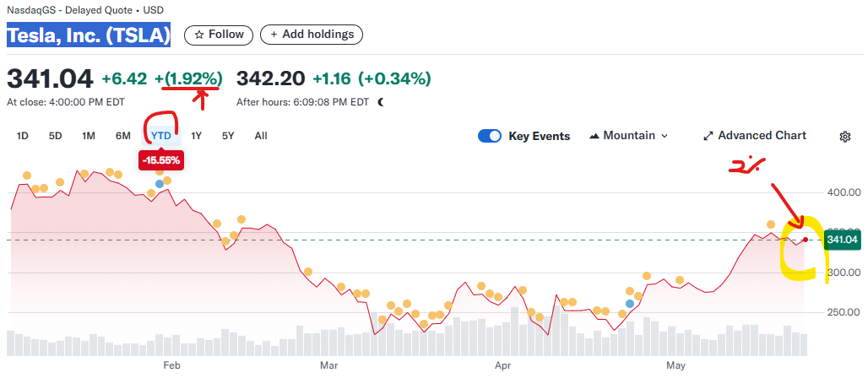The height and width of the screenshot is (378, 868).
Task: Click the Add holdings button
Action: click(311, 35)
